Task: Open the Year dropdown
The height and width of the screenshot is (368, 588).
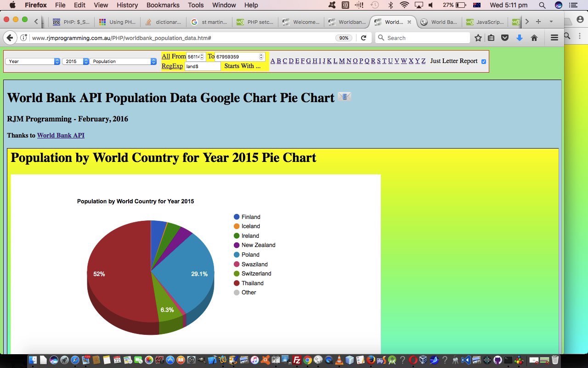Action: (x=31, y=61)
